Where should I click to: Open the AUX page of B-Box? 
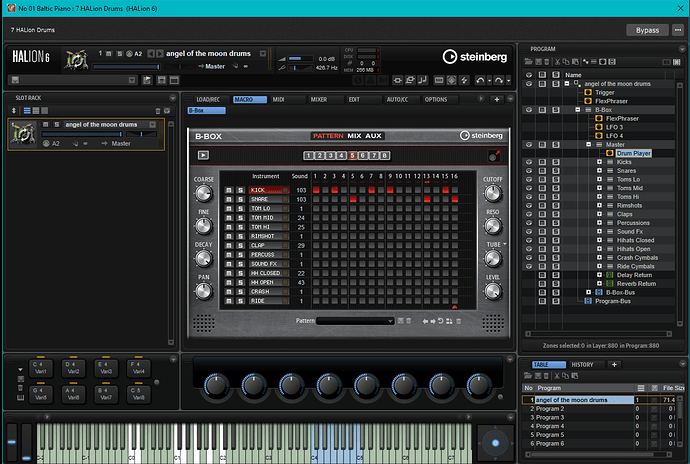click(x=373, y=136)
